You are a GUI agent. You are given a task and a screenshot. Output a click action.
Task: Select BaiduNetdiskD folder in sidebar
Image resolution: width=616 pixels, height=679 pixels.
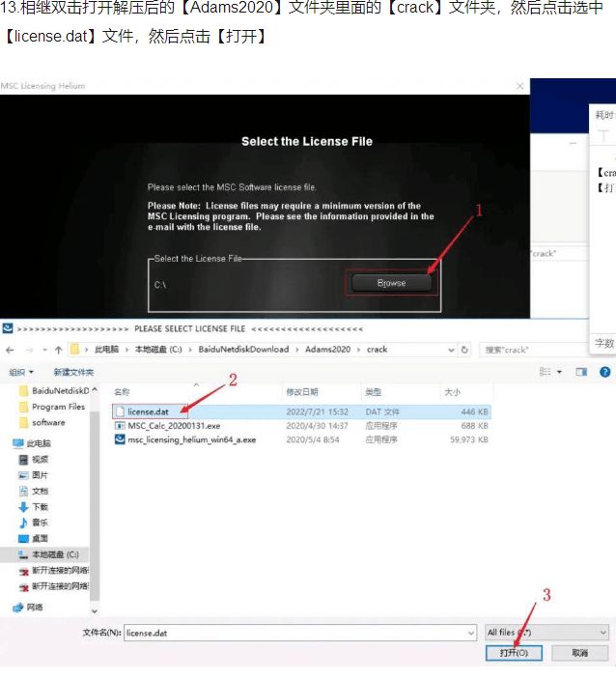coord(55,390)
